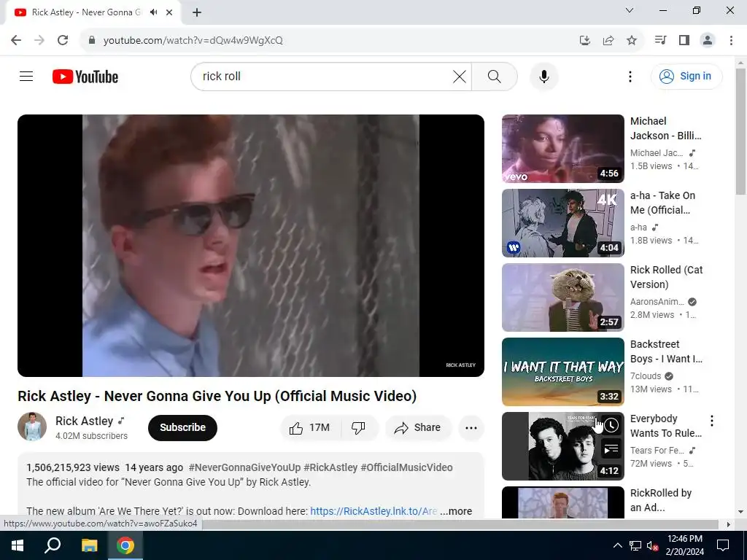Open Chrome three-dot menu
Image resolution: width=747 pixels, height=560 pixels.
coord(731,40)
